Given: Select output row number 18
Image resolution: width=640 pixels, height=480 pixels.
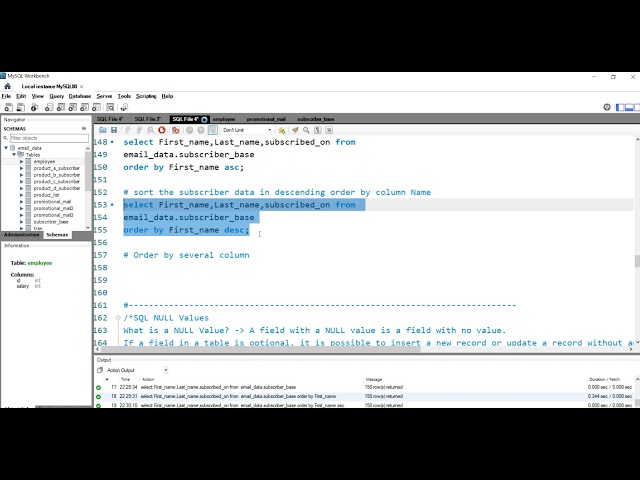Looking at the screenshot, I should click(365, 396).
